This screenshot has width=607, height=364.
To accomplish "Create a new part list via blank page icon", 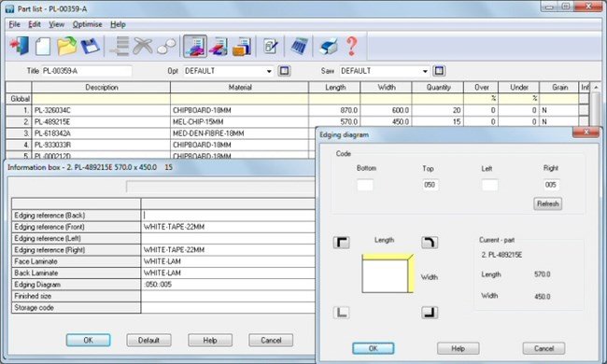I will (43, 47).
